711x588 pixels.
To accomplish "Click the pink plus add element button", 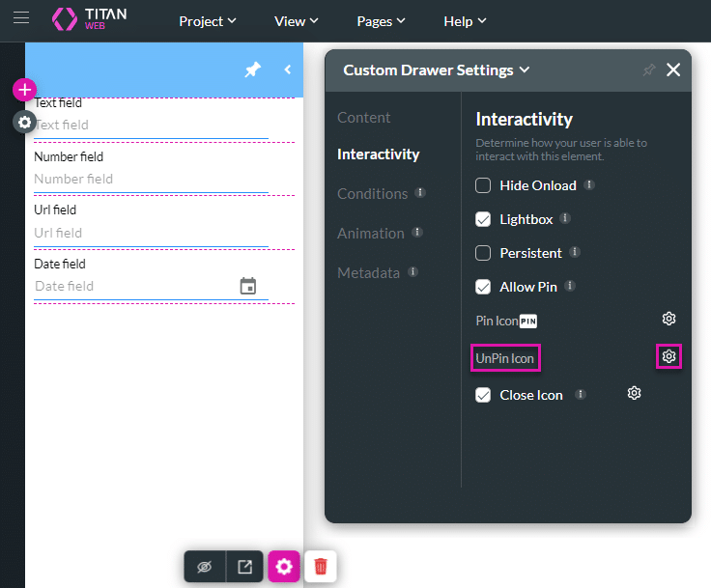I will click(x=24, y=90).
